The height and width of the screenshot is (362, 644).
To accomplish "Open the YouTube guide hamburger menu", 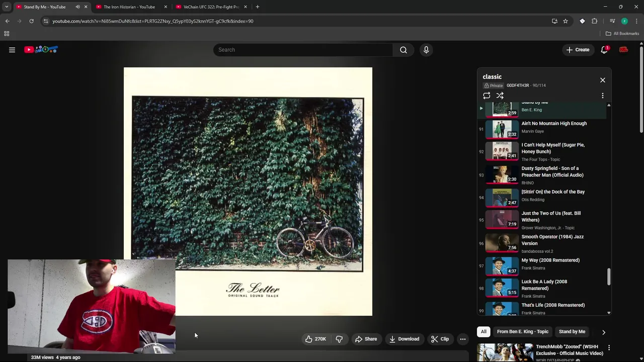I will 12,50.
